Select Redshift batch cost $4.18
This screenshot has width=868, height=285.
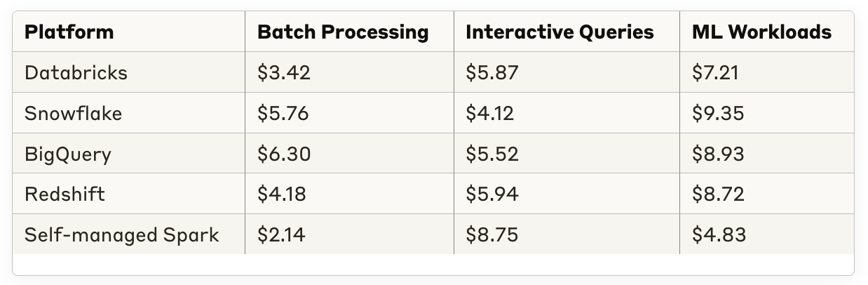[281, 194]
